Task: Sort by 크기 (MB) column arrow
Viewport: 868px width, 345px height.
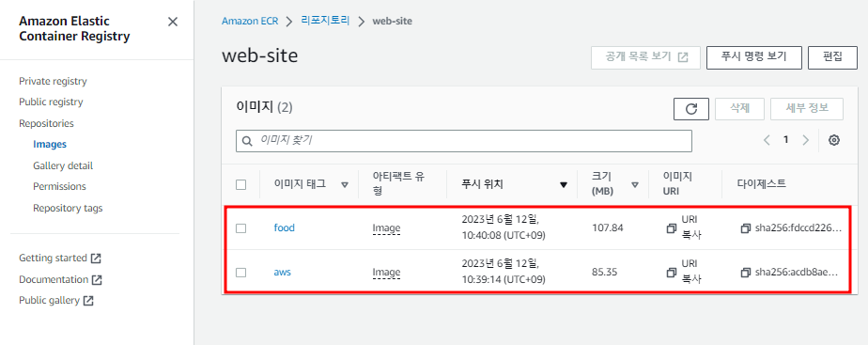Action: (635, 185)
